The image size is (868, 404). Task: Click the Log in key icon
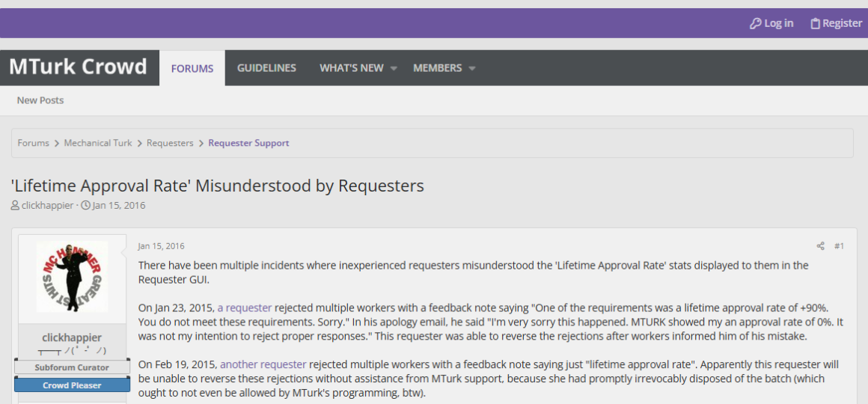click(755, 23)
